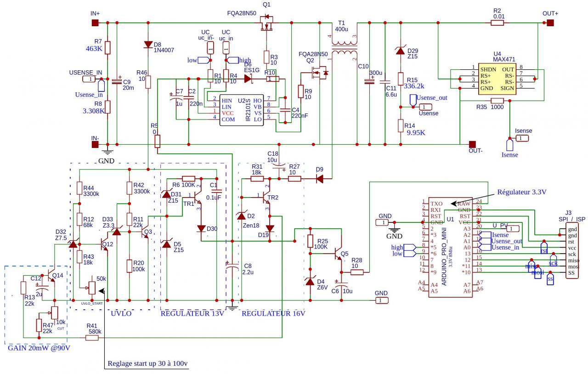Image resolution: width=588 pixels, height=374 pixels.
Task: Select capacitor C11 6.6u
Action: [385, 82]
